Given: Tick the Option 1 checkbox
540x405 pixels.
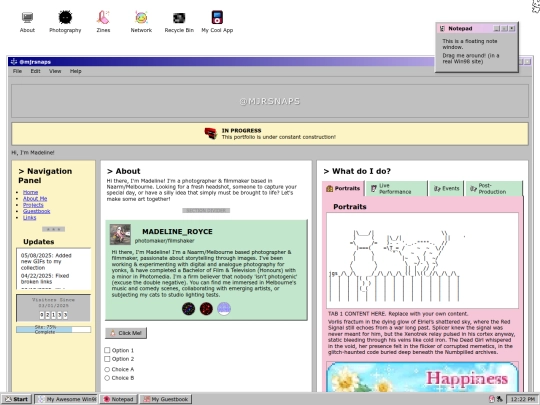Looking at the screenshot, I should (107, 350).
